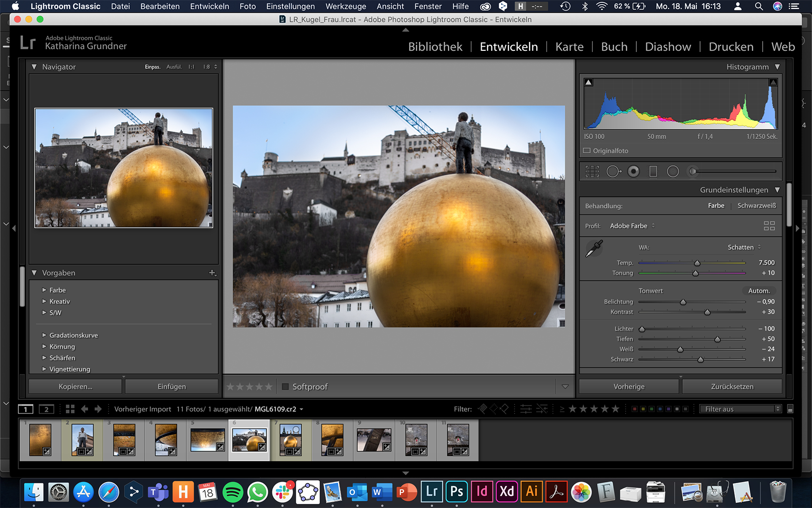Select the radial filter tool
Screen dimensions: 812x508
click(x=673, y=172)
